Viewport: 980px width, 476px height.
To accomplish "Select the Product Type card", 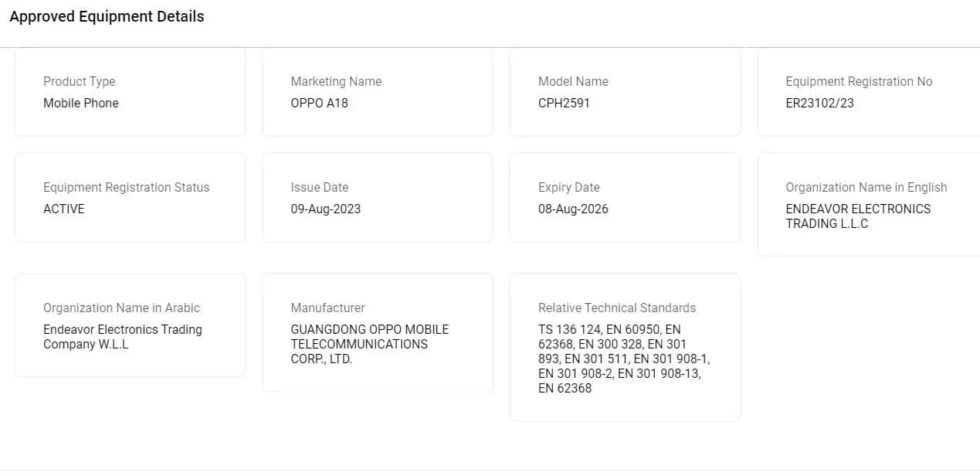I will click(x=130, y=92).
